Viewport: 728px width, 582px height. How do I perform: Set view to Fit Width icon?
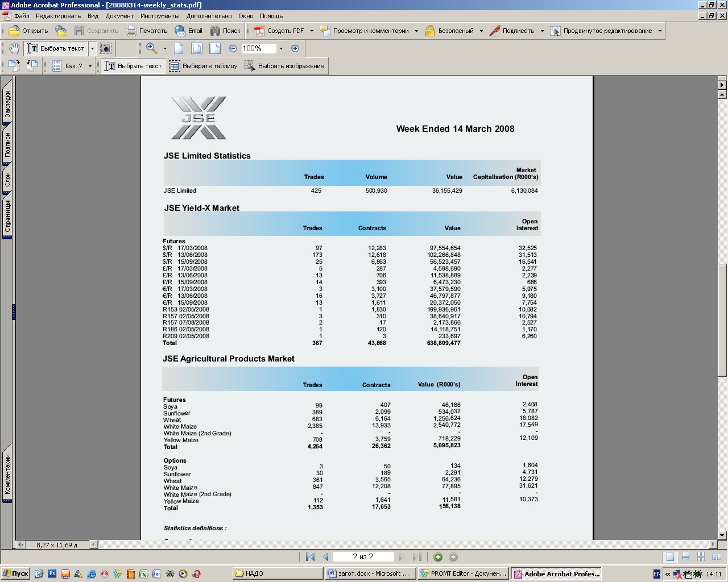(x=215, y=48)
